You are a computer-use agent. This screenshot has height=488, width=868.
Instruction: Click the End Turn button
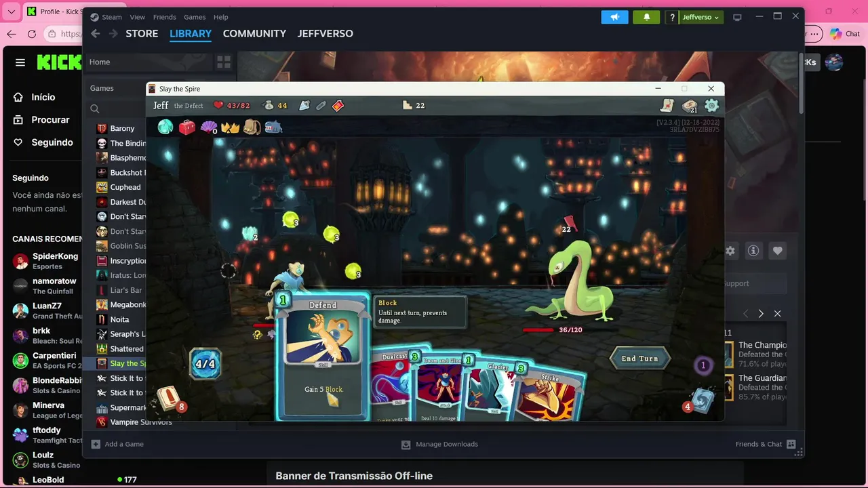(639, 359)
